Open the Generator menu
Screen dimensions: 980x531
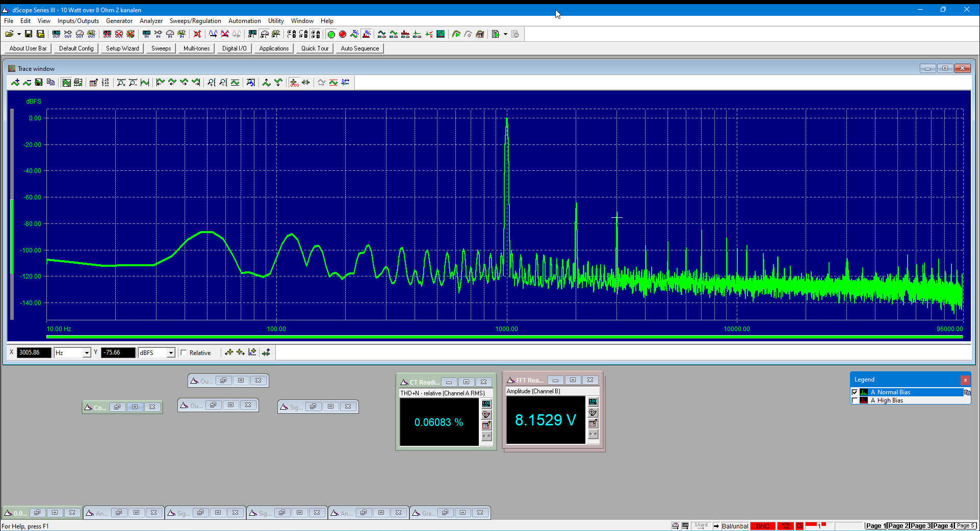(x=119, y=21)
